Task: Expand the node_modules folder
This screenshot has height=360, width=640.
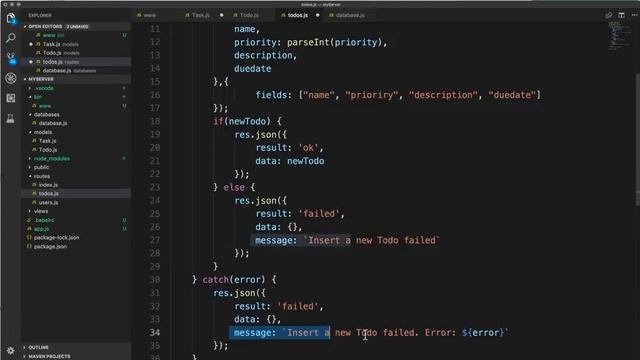Action: 52,158
